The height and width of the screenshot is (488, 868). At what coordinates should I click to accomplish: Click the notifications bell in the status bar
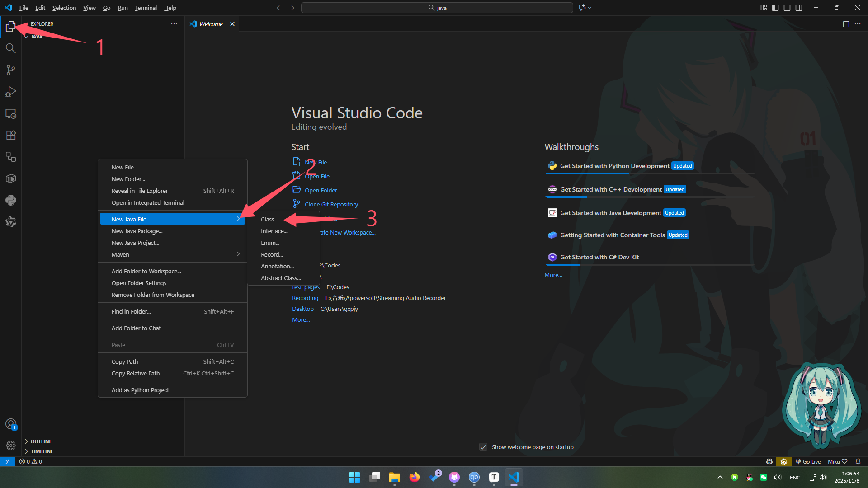[x=858, y=461]
